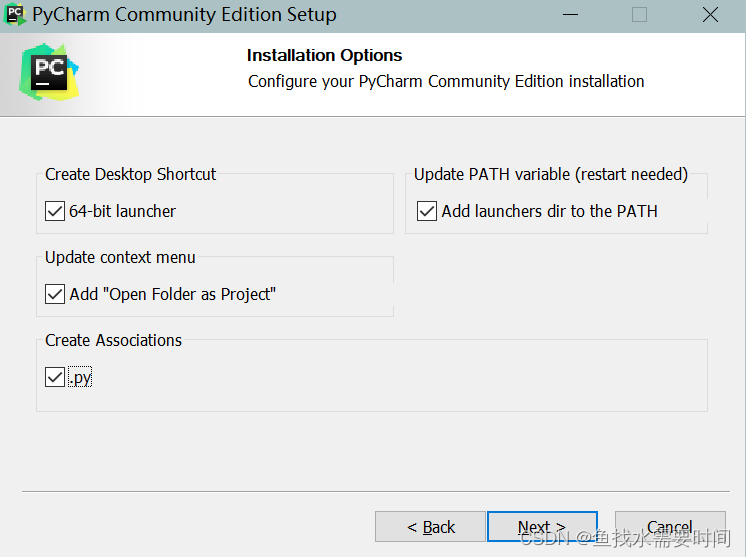
Task: Click the Create Desktop Shortcut group label
Action: click(x=130, y=174)
